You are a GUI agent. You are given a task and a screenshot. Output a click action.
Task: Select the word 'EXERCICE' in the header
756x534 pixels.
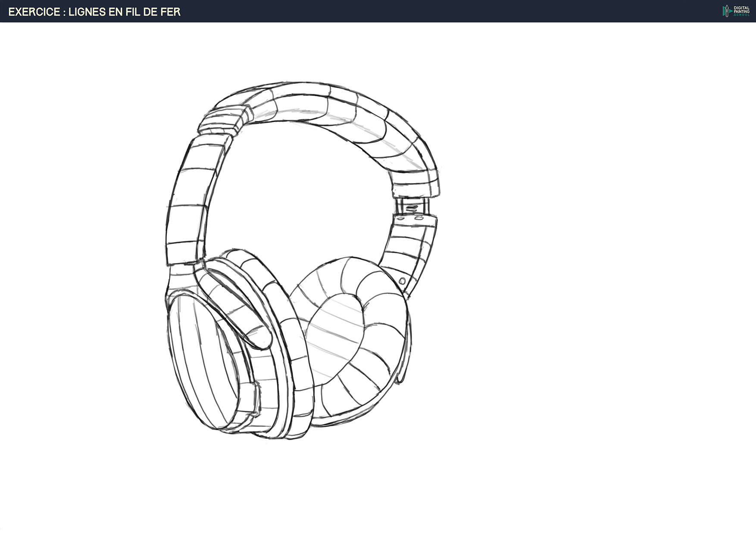[x=34, y=12]
